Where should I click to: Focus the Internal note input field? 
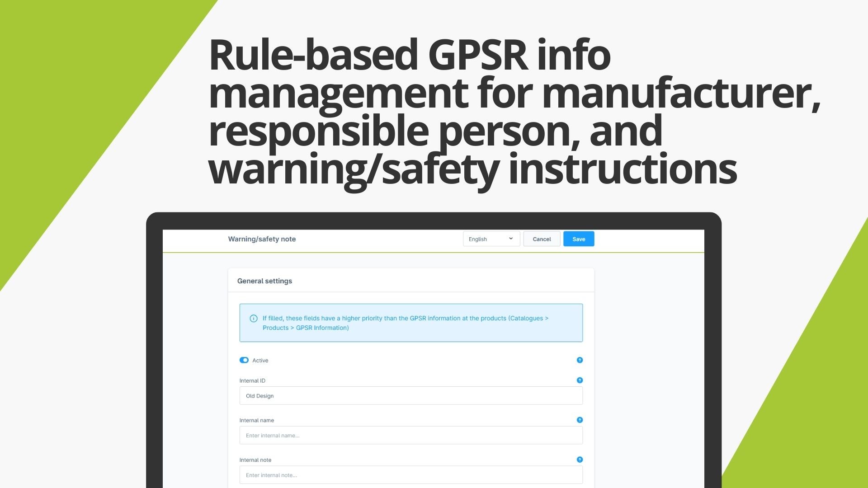pyautogui.click(x=411, y=475)
